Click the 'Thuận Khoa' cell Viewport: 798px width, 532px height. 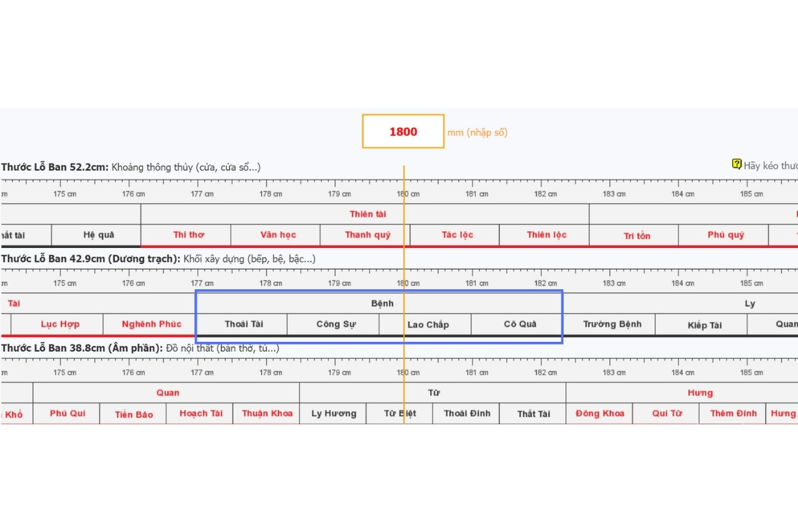pyautogui.click(x=266, y=414)
